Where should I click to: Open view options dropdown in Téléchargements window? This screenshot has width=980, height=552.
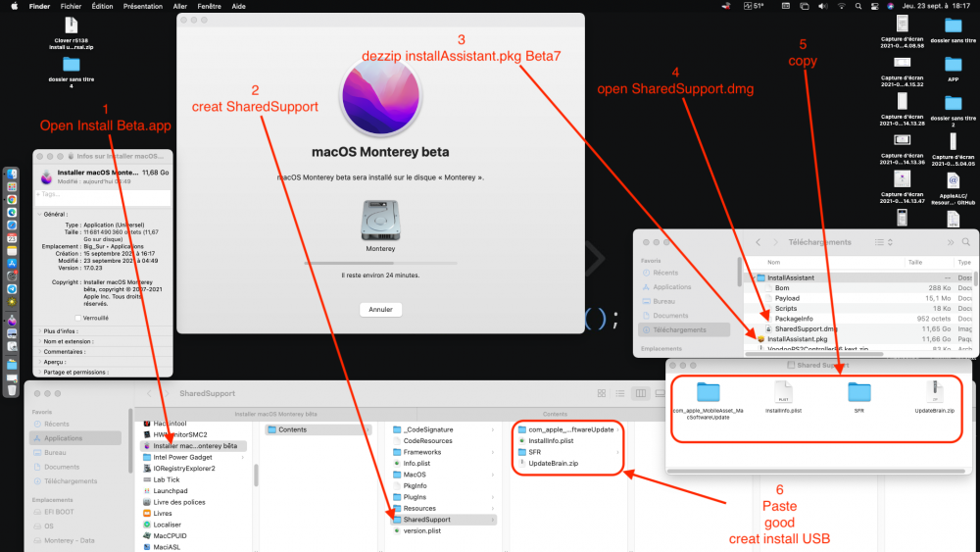(x=884, y=242)
